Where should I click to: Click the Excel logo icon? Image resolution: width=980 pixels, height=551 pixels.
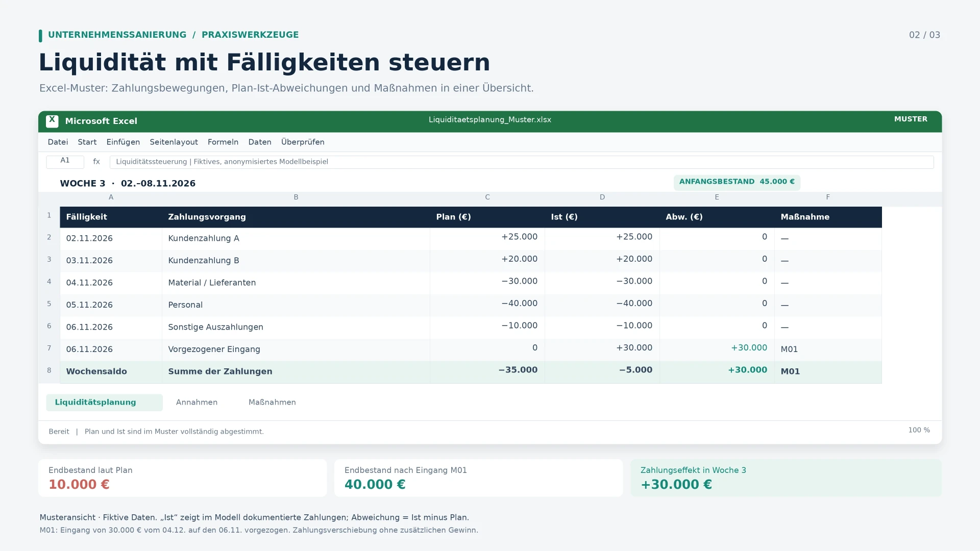click(52, 121)
